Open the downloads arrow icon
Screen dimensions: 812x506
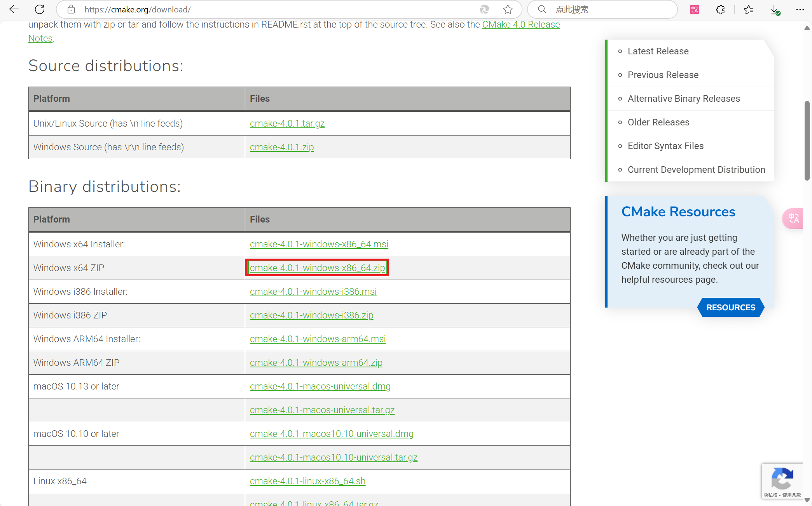(775, 10)
